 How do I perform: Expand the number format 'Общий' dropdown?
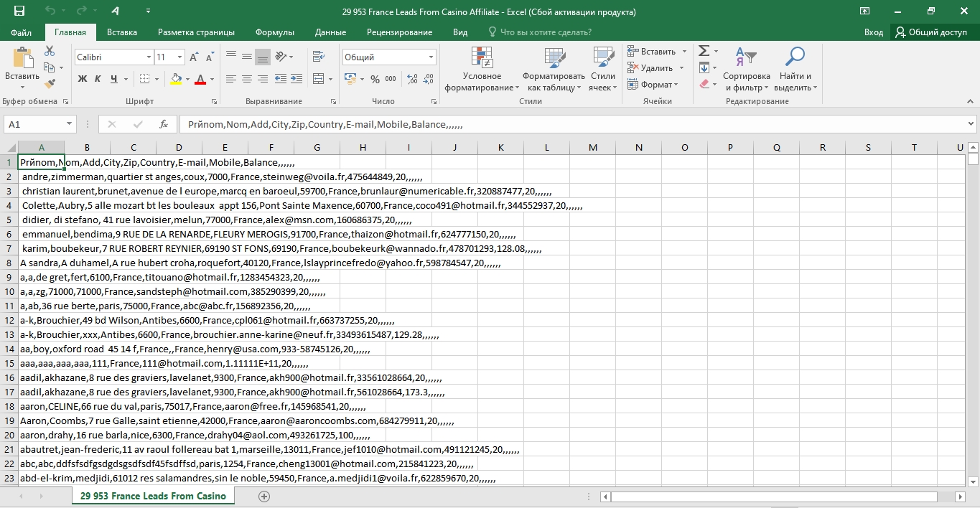431,57
